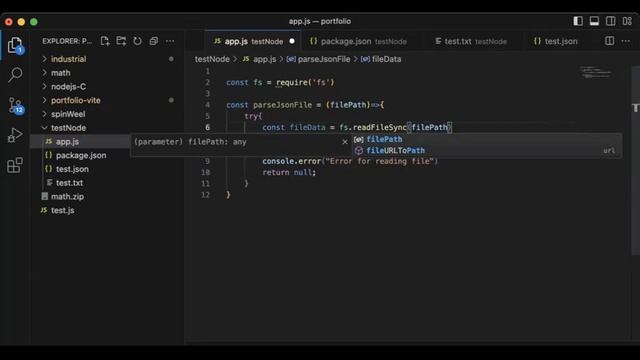
Task: Click the EXPLORER panel title
Action: tap(67, 41)
